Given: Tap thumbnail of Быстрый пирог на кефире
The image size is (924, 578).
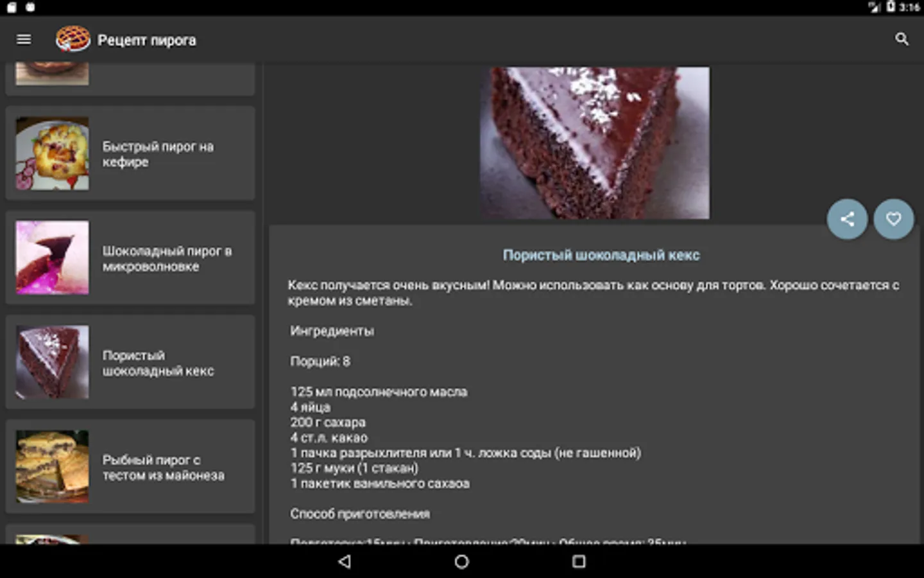Looking at the screenshot, I should (53, 153).
